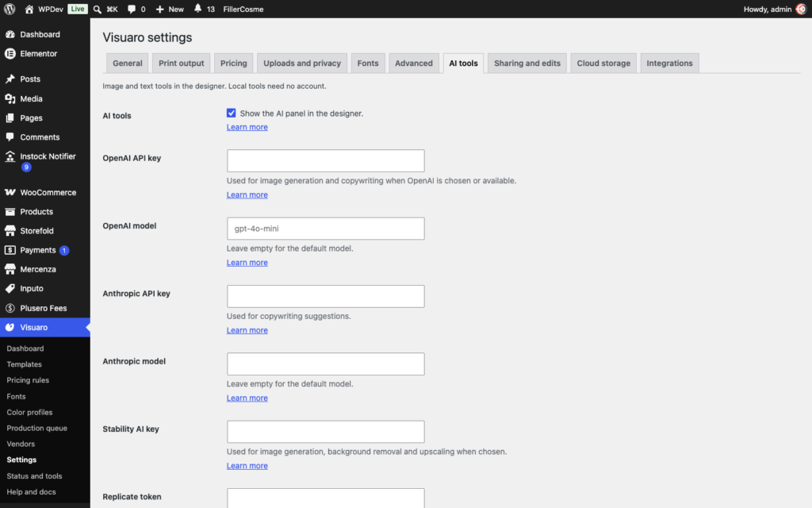
Task: Click Learn more under OpenAI model
Action: 247,262
